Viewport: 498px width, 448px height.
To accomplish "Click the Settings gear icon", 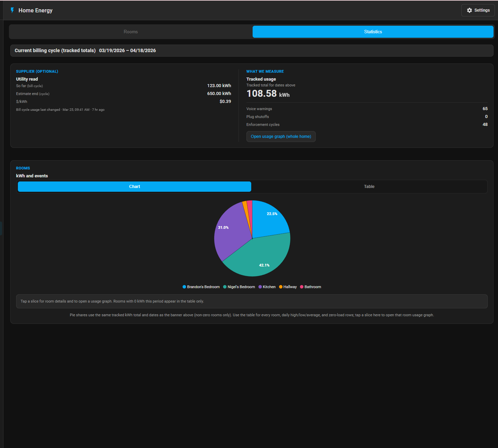I will (x=470, y=10).
